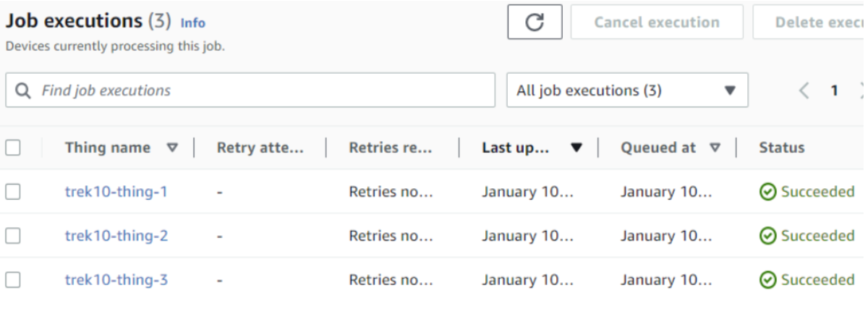
Task: Click the Thing name sort arrow
Action: (171, 148)
